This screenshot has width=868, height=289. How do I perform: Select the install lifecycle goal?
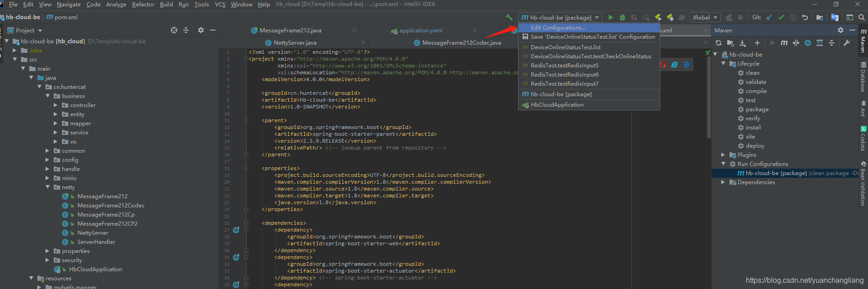pyautogui.click(x=753, y=128)
